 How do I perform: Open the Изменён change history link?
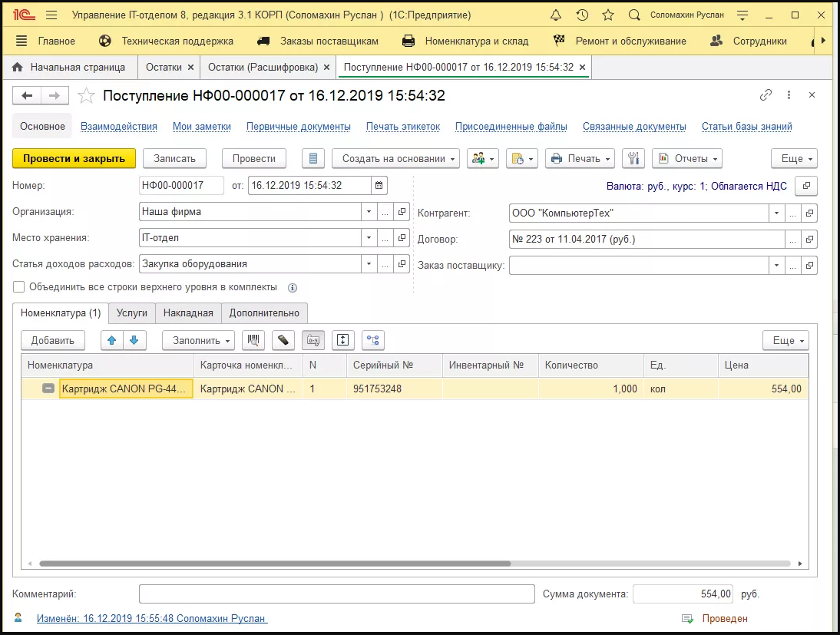coord(152,618)
